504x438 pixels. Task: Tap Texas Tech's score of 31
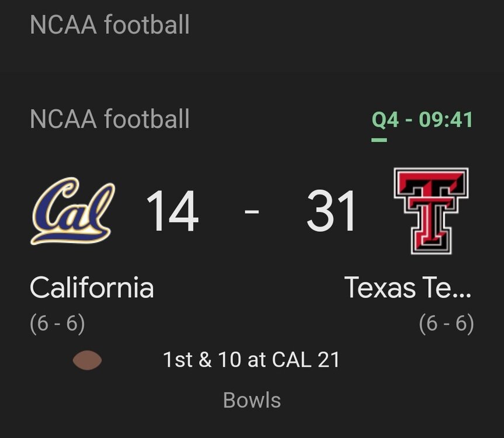[332, 211]
